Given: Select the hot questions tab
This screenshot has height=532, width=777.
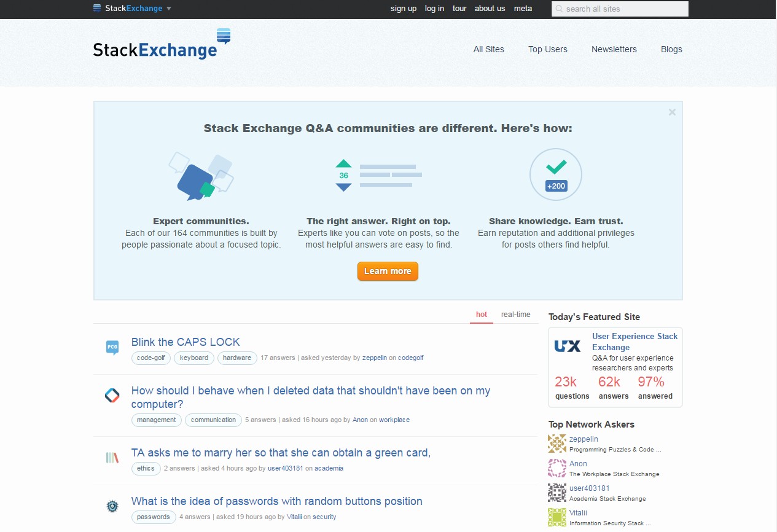Looking at the screenshot, I should click(x=482, y=315).
